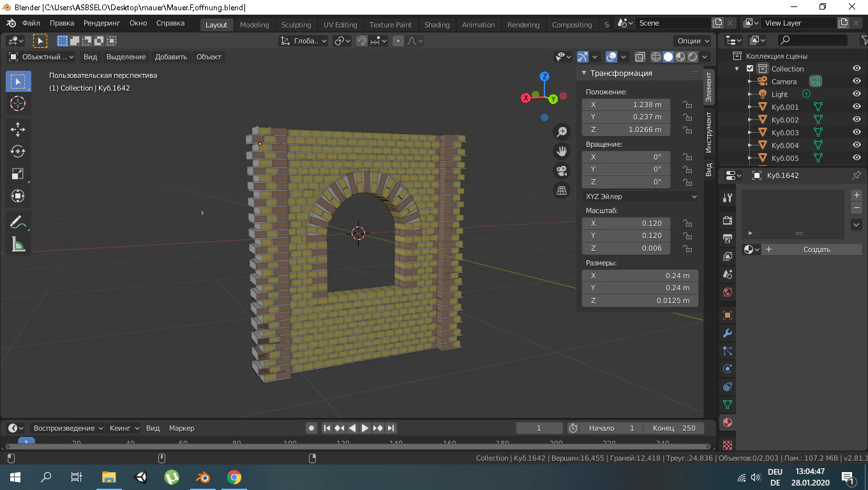Click the viewport zoom magnifier icon
Viewport: 868px width, 490px height.
[562, 132]
